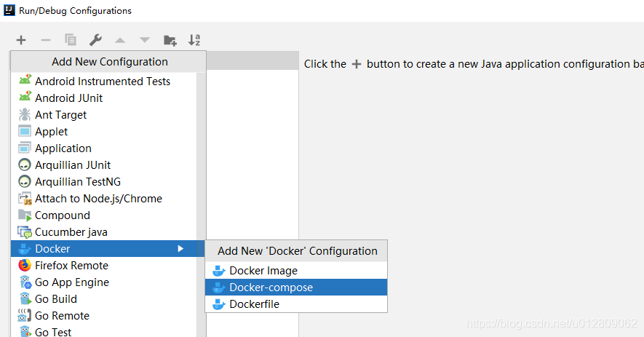
Task: Choose Dockerfile configuration type
Action: click(254, 304)
